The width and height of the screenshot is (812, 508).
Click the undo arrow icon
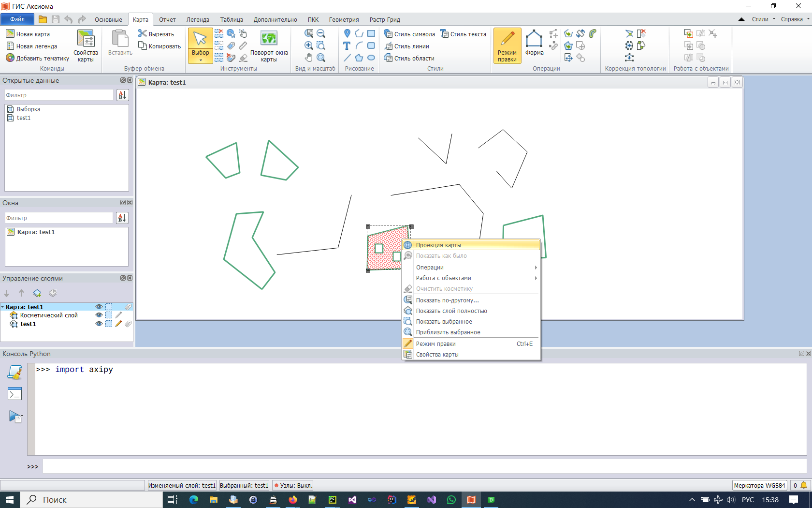(x=69, y=19)
